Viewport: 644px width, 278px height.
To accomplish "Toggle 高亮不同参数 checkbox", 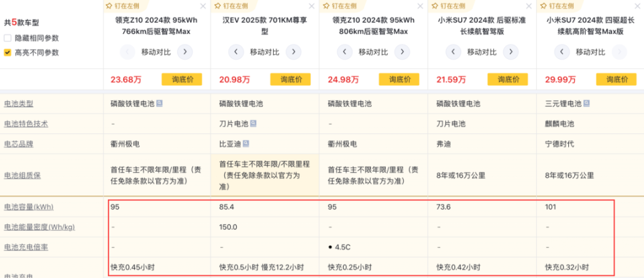I will tap(7, 52).
